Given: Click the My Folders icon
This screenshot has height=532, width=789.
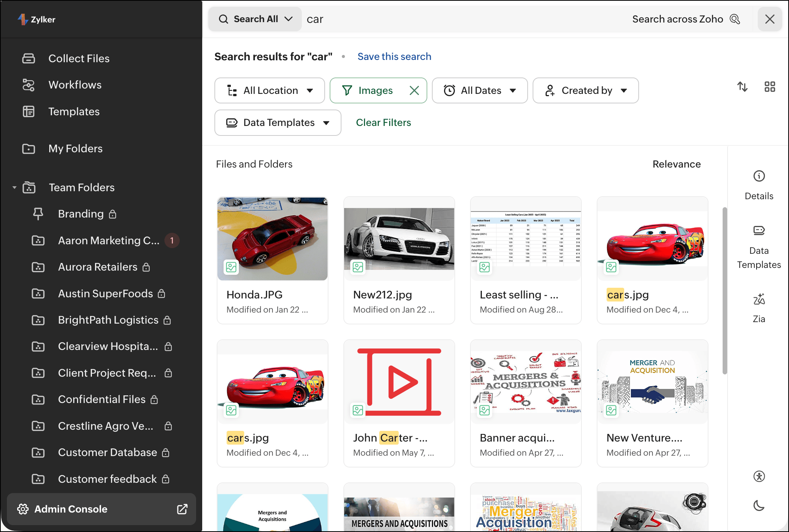Looking at the screenshot, I should click(x=29, y=148).
